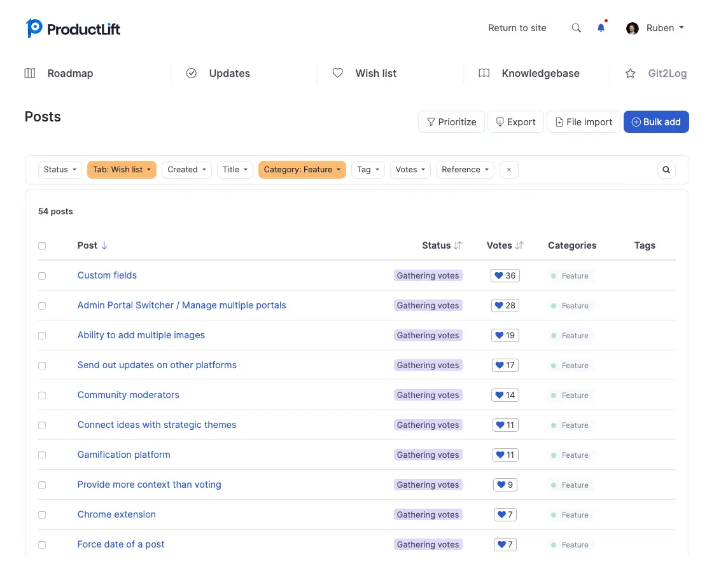Image resolution: width=728 pixels, height=564 pixels.
Task: Sort by Votes column arrows icon
Action: click(519, 245)
